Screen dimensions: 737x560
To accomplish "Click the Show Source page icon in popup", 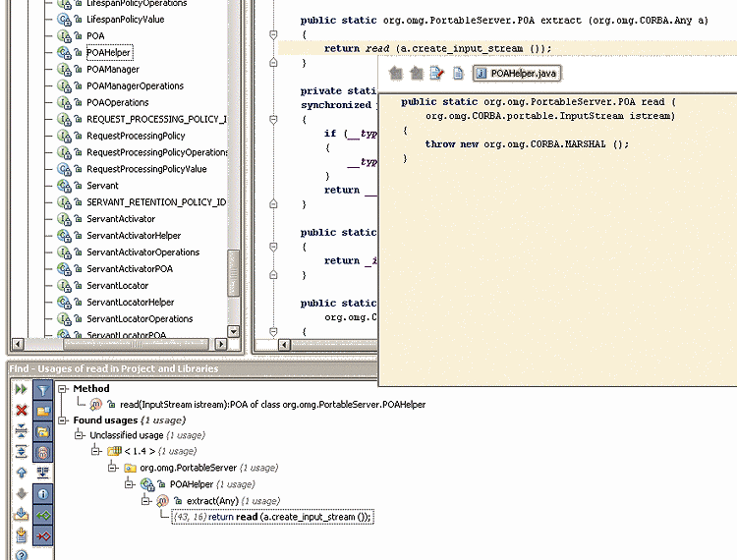I will pos(458,73).
